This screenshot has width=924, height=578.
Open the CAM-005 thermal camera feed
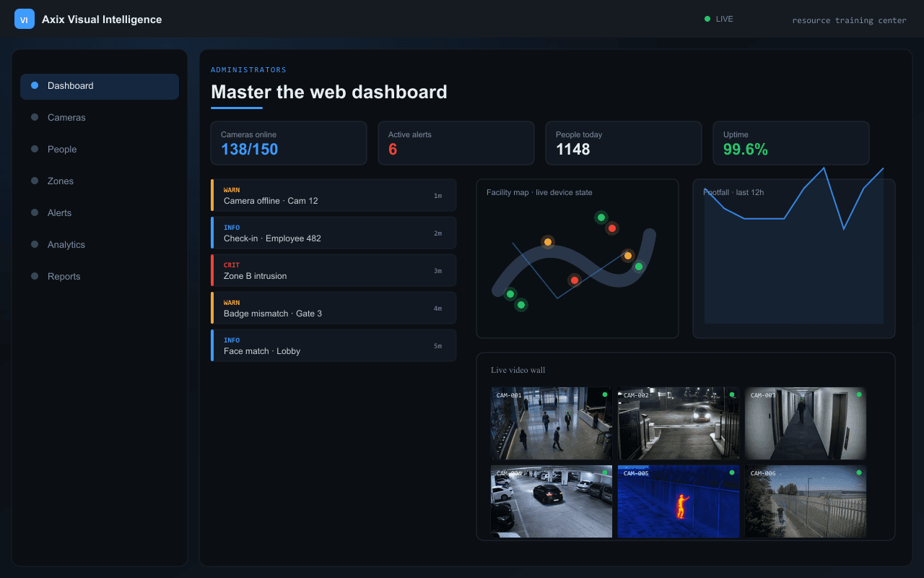[x=679, y=501]
